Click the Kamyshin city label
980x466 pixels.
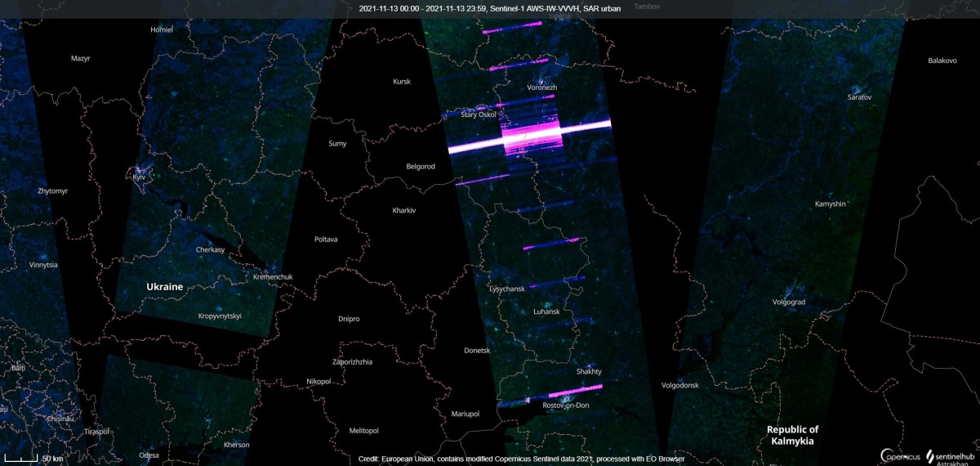click(831, 204)
